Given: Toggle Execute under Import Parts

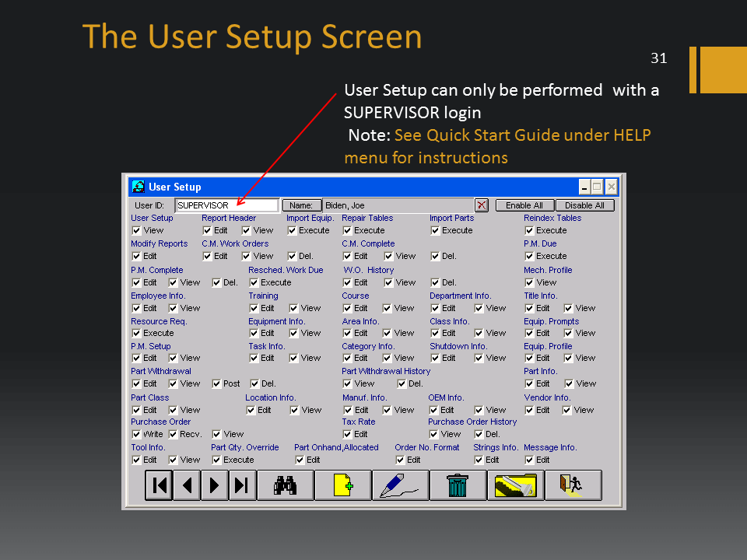Looking at the screenshot, I should [435, 230].
